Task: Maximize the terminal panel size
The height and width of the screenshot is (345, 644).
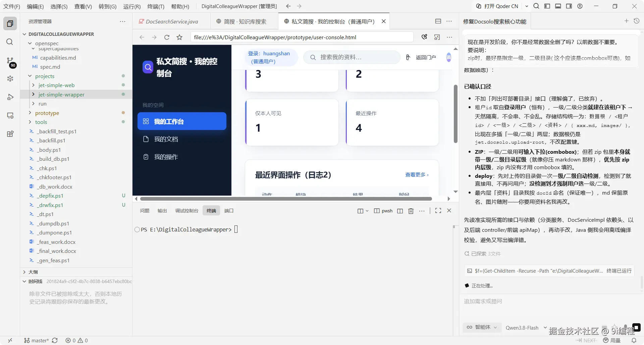Action: click(438, 211)
